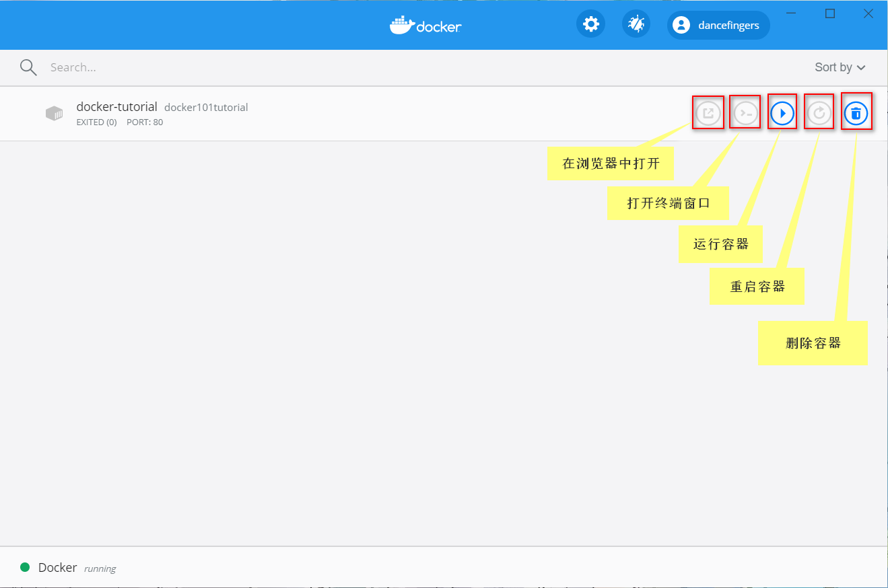This screenshot has height=588, width=888.
Task: Click the Docker running status text
Action: tap(100, 568)
